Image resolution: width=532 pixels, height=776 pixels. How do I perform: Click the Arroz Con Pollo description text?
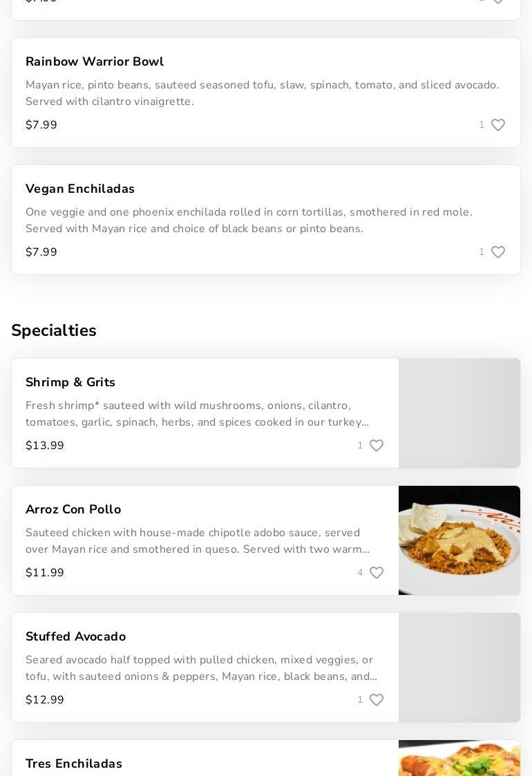click(x=198, y=541)
